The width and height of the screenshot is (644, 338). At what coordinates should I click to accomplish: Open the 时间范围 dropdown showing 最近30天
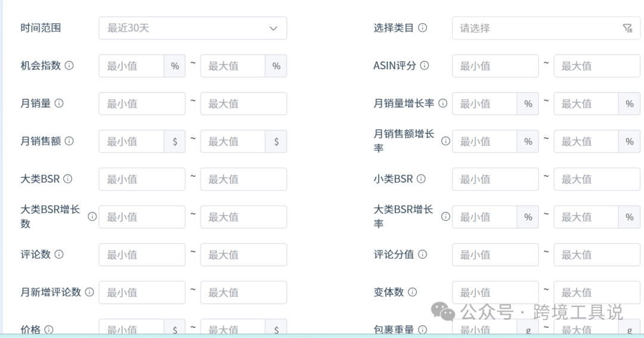[x=193, y=28]
